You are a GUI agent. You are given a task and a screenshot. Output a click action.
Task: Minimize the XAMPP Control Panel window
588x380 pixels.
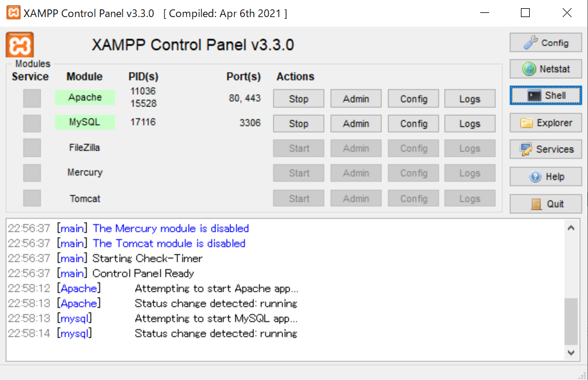(485, 13)
